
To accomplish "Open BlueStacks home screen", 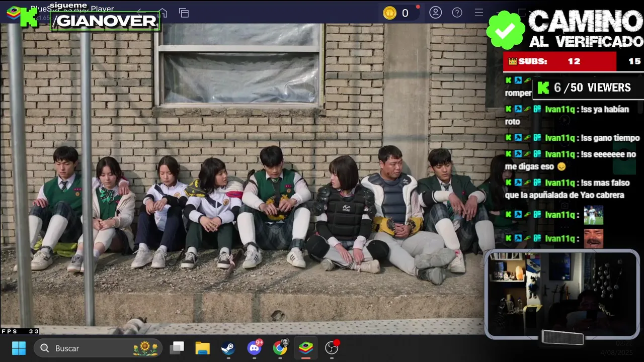I will tap(163, 13).
